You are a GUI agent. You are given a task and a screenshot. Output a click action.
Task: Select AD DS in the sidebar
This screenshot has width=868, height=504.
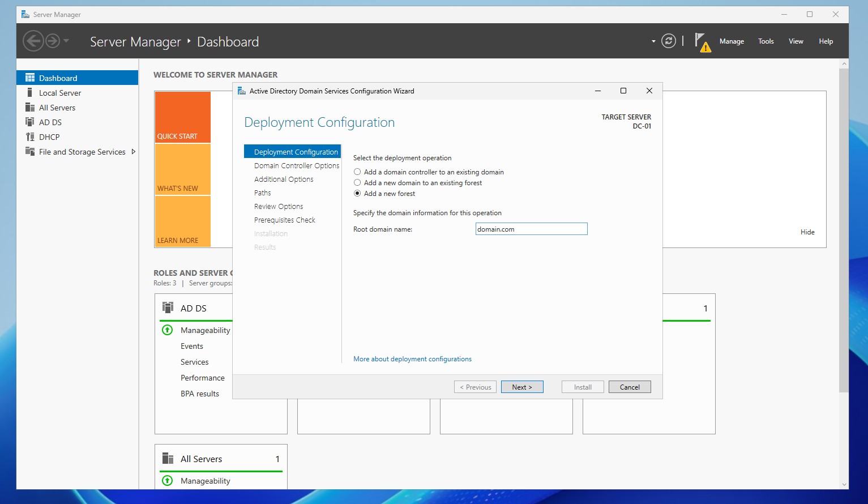50,122
